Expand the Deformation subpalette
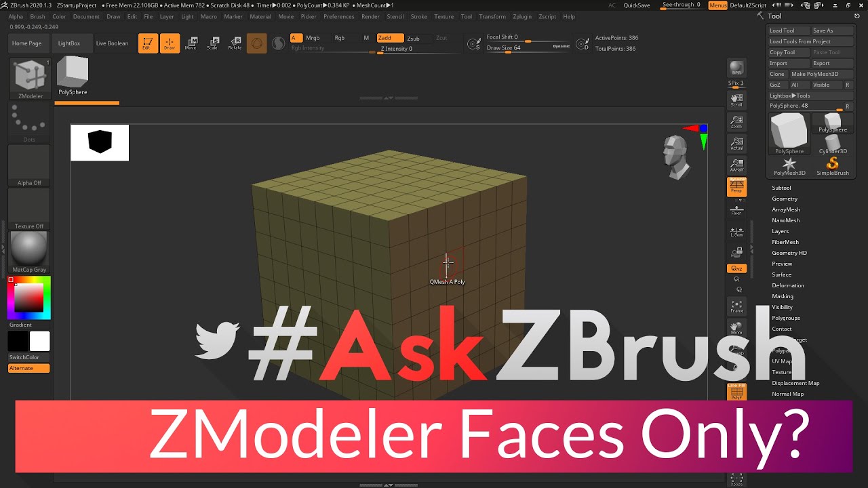The image size is (868, 488). [788, 285]
